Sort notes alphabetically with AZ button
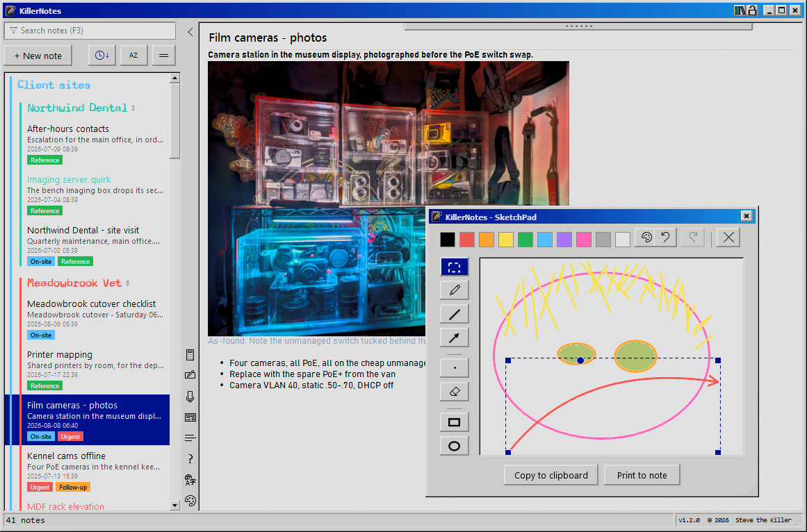 click(133, 56)
